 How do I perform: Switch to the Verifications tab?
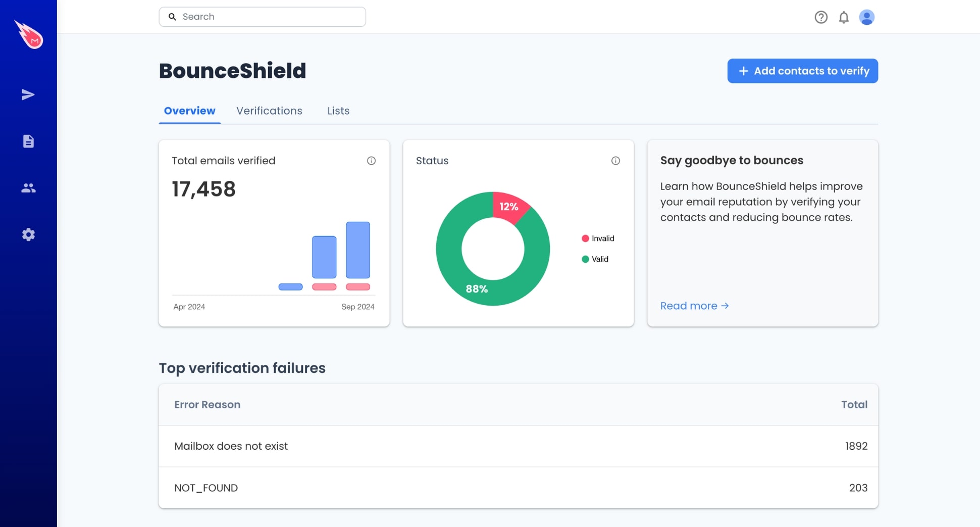[269, 111]
